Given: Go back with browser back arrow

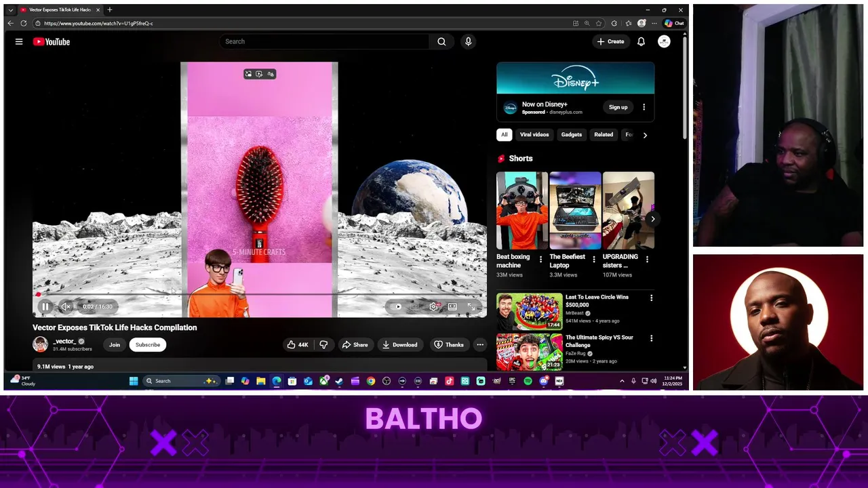Looking at the screenshot, I should tap(10, 23).
